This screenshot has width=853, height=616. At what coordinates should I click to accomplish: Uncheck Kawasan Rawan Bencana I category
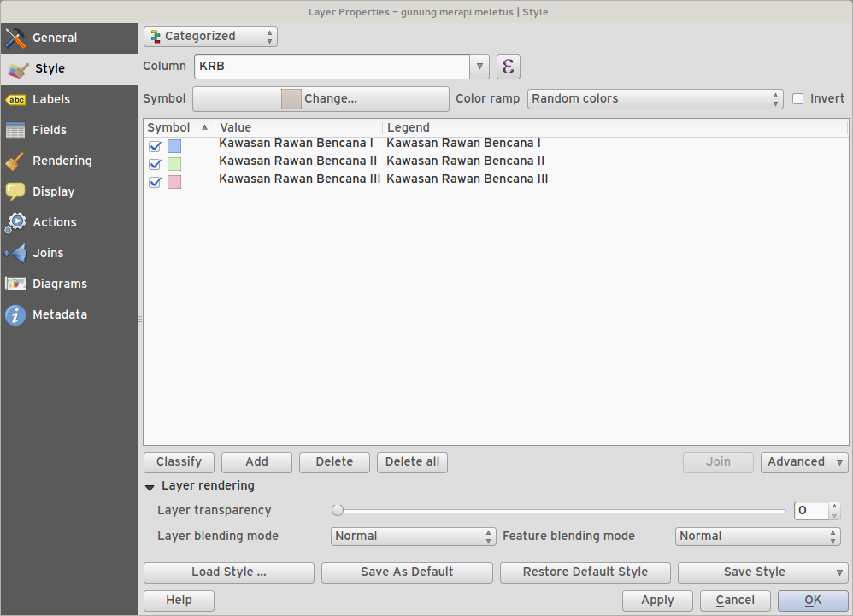(x=155, y=146)
